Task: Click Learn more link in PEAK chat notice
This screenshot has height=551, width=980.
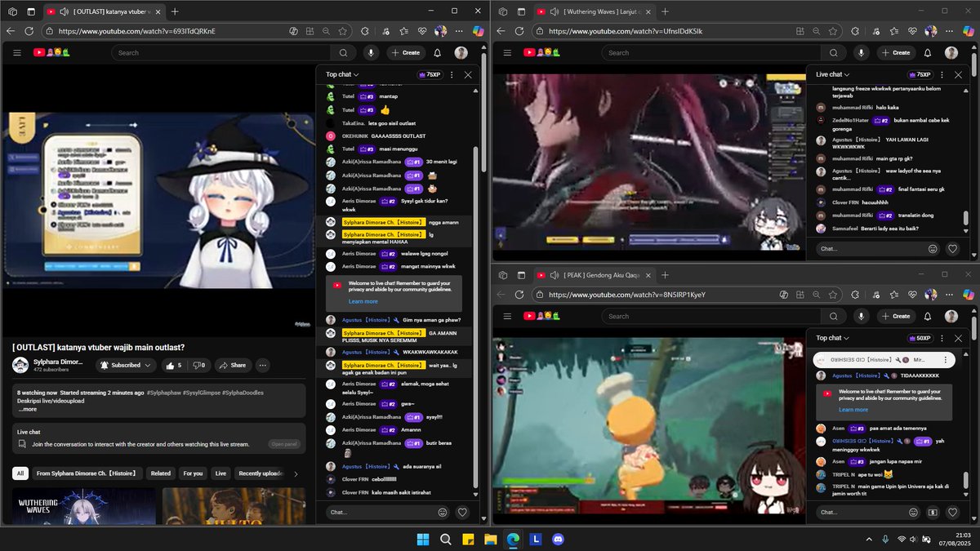Action: tap(853, 410)
